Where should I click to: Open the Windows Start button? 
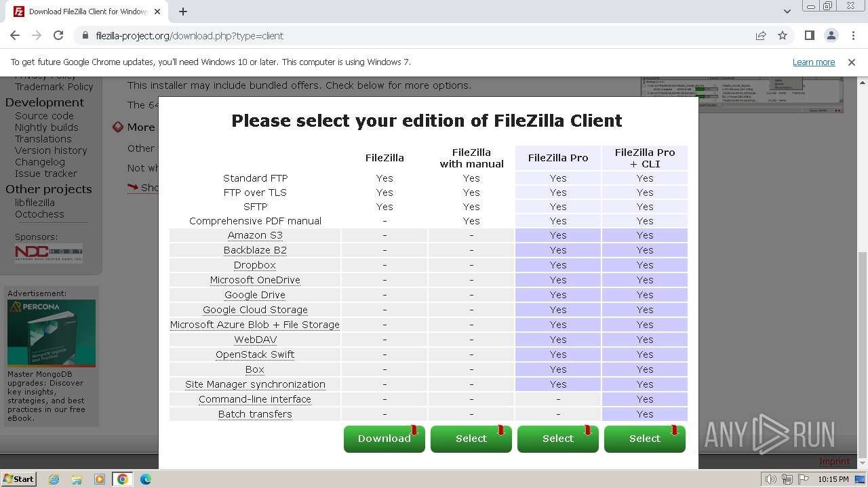(18, 479)
